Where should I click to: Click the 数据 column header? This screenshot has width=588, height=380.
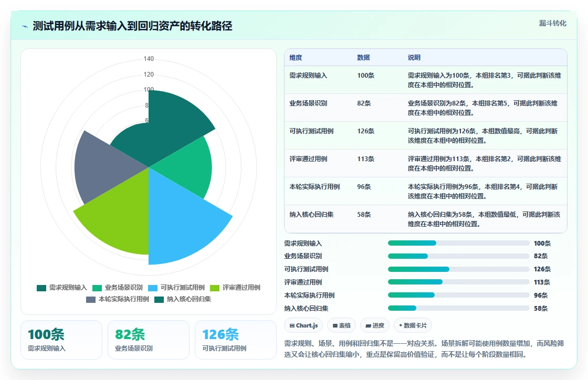pos(363,57)
